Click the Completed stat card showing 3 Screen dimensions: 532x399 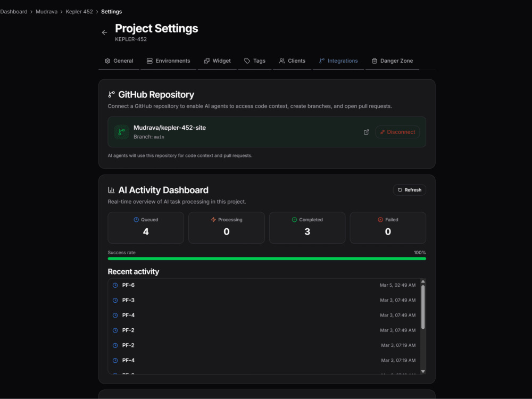(x=307, y=228)
